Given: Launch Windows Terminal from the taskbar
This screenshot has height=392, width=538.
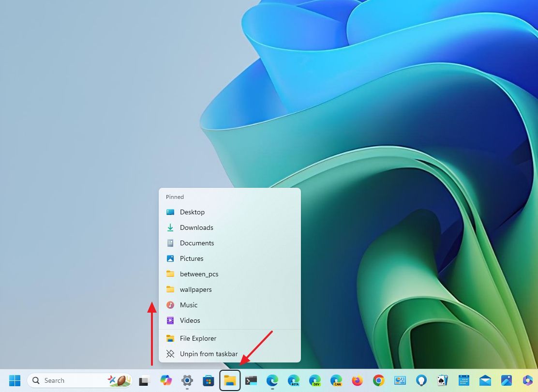Looking at the screenshot, I should tap(251, 380).
